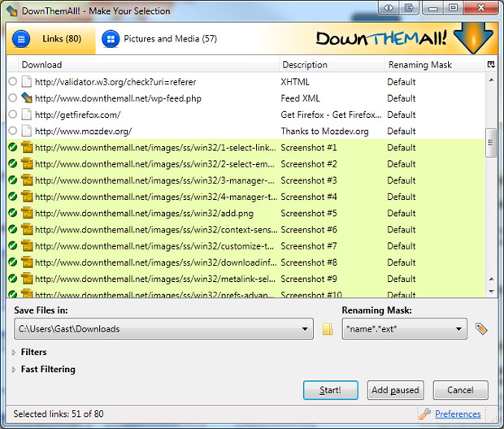This screenshot has height=429, width=504.
Task: Click the image icon for Screenshot #8 row
Action: 27,262
